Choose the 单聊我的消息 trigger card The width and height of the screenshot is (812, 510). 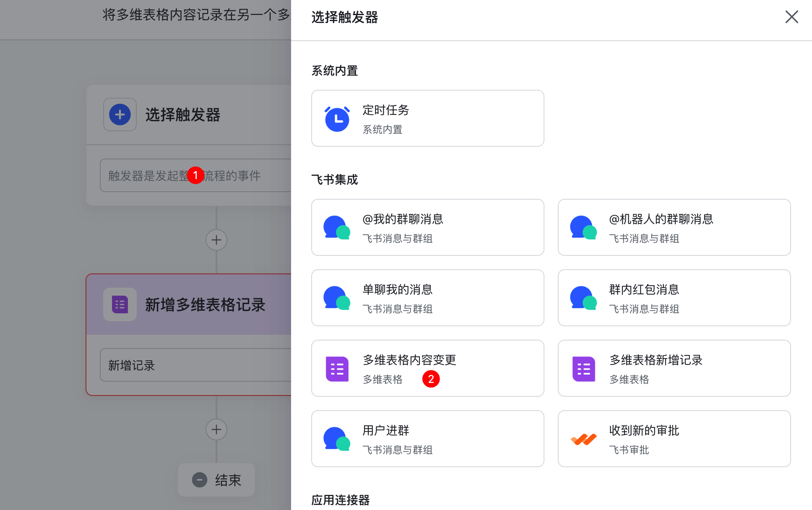(427, 298)
